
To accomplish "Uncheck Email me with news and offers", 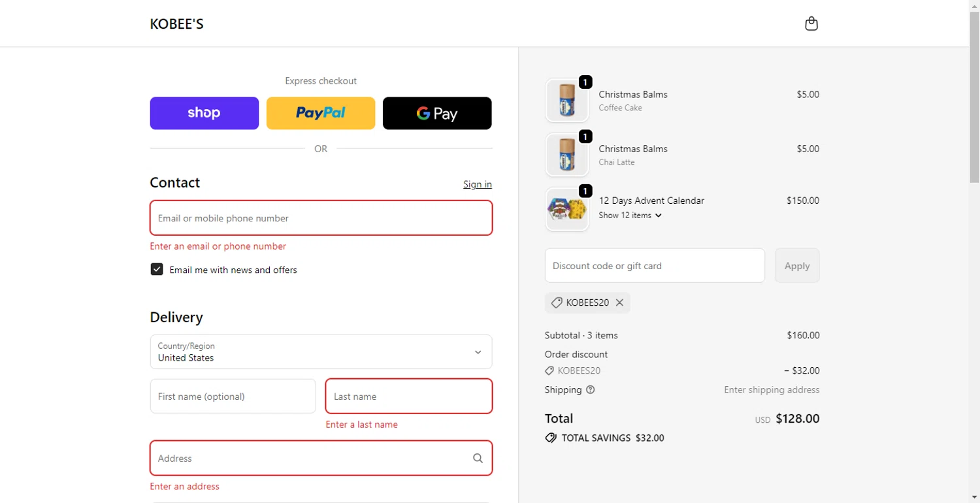I will click(x=157, y=269).
